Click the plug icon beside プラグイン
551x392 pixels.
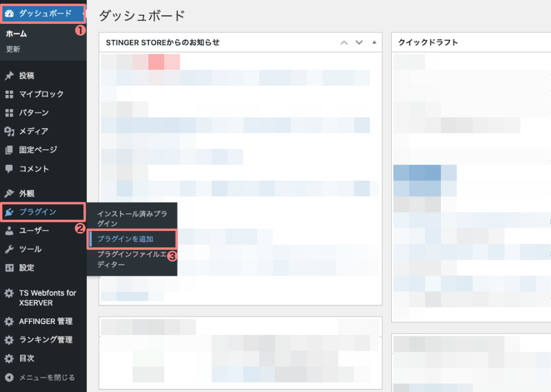(x=9, y=212)
